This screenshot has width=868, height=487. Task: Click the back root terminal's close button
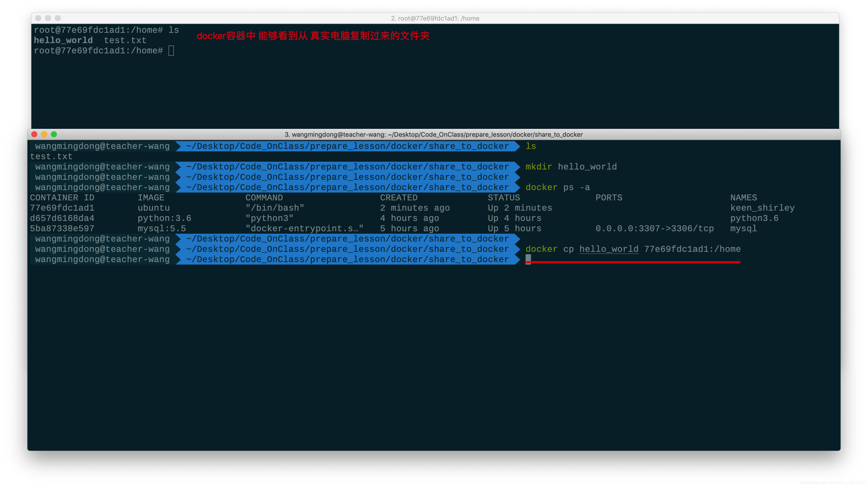(x=38, y=18)
